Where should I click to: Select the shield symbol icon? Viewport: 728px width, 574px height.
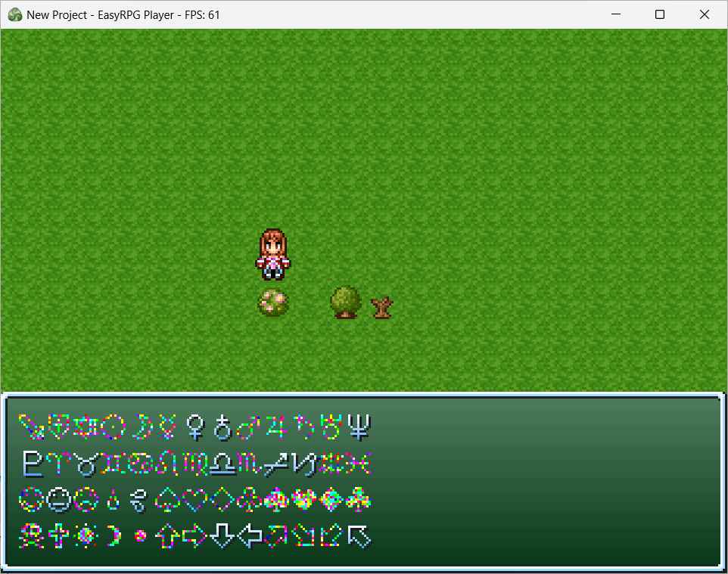(x=59, y=427)
